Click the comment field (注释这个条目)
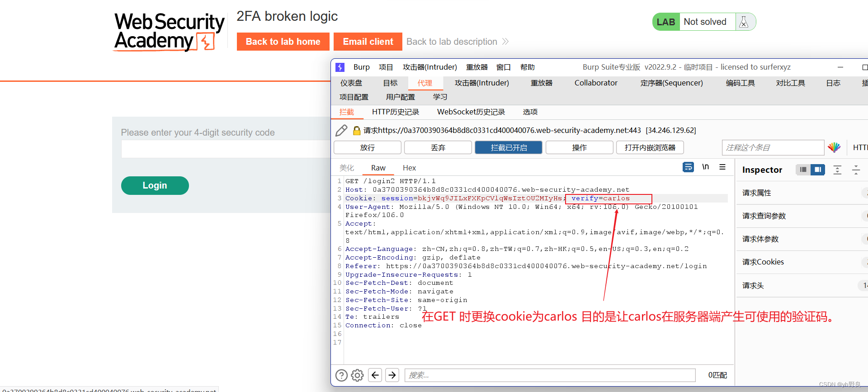 773,147
